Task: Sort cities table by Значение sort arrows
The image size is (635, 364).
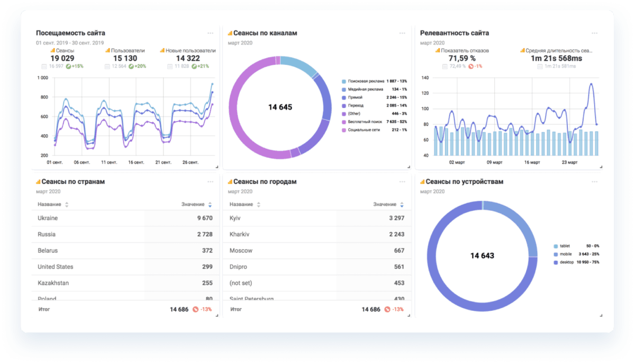Action: point(402,204)
